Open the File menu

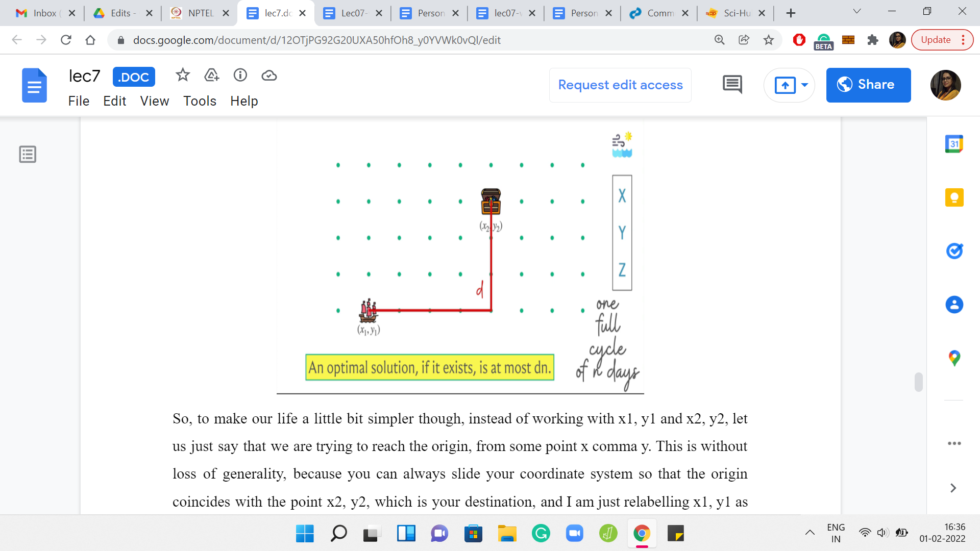point(79,101)
